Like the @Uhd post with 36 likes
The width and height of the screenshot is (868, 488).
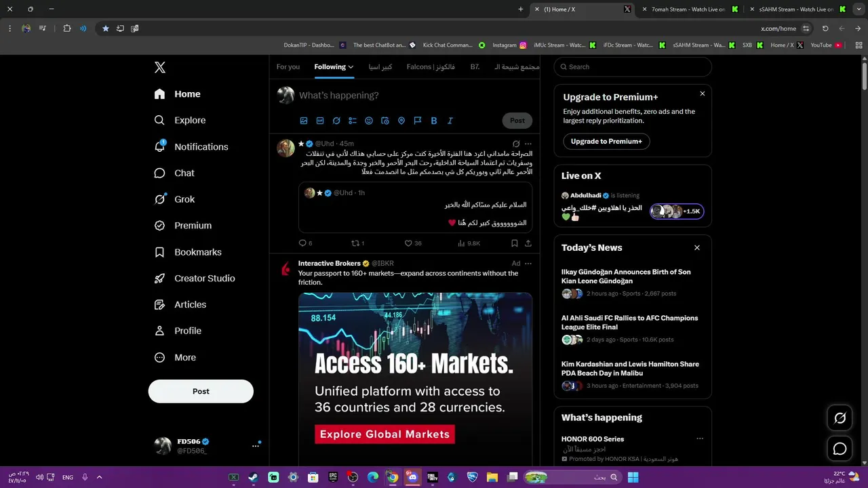408,243
